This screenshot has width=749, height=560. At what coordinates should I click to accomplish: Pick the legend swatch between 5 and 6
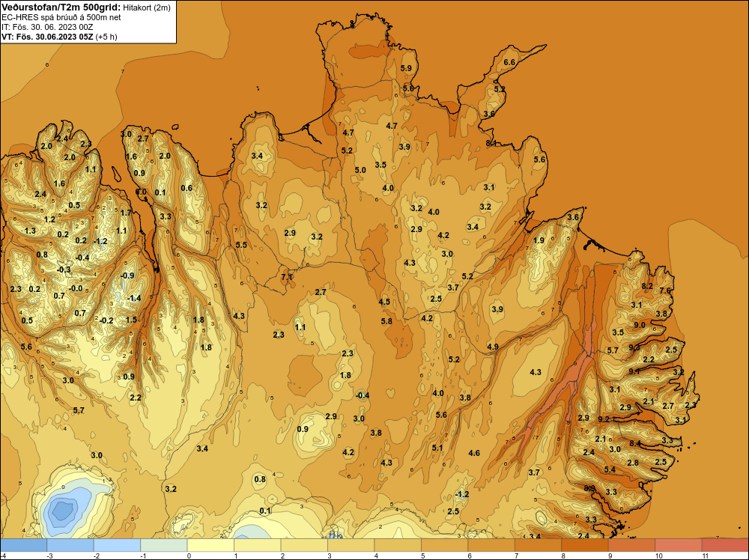pyautogui.click(x=445, y=545)
